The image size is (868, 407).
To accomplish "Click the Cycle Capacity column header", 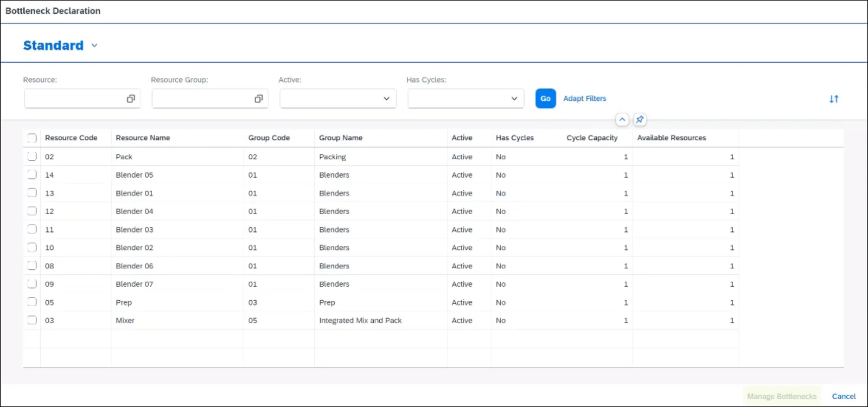I will tap(592, 138).
